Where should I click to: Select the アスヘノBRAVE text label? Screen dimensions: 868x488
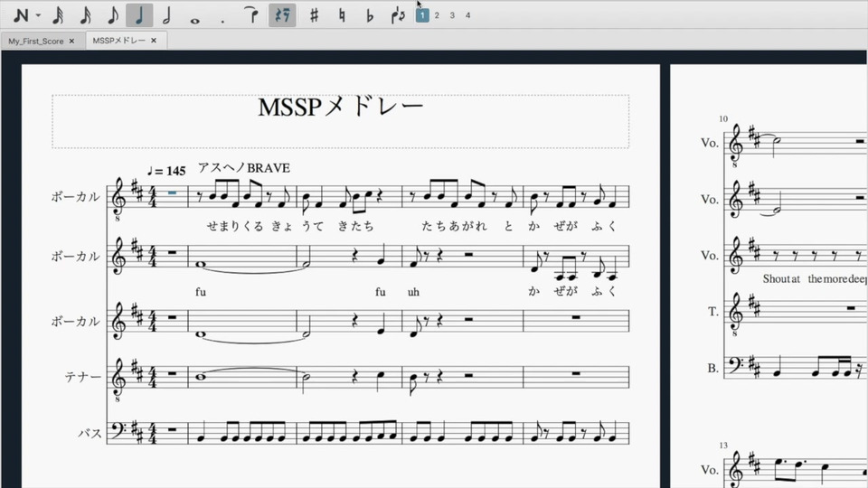tap(243, 168)
